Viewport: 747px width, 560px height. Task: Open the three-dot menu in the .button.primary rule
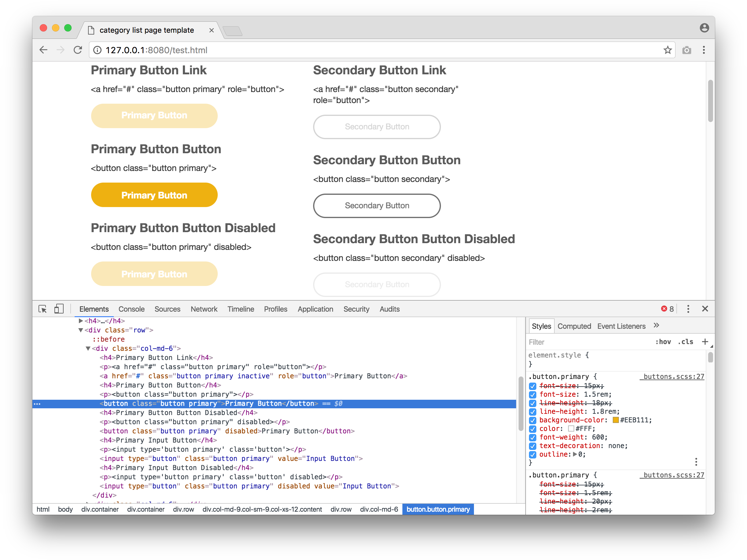coord(696,462)
